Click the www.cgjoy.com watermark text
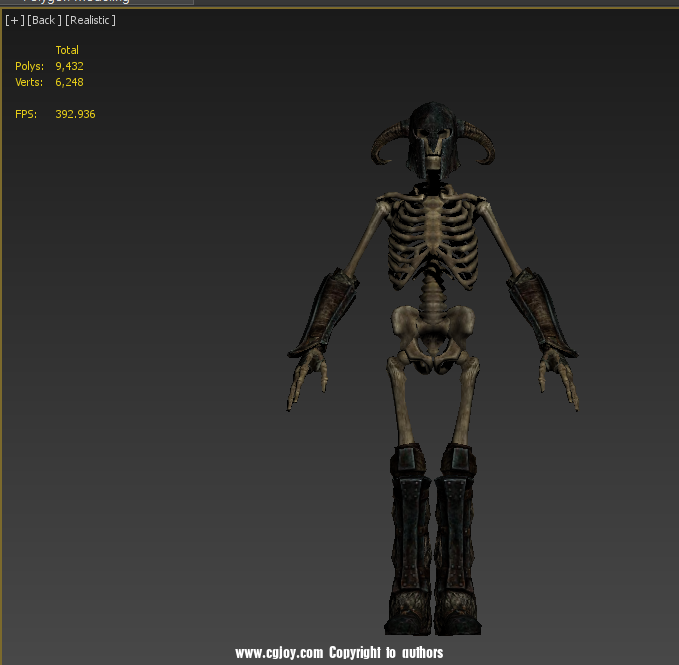 tap(279, 653)
